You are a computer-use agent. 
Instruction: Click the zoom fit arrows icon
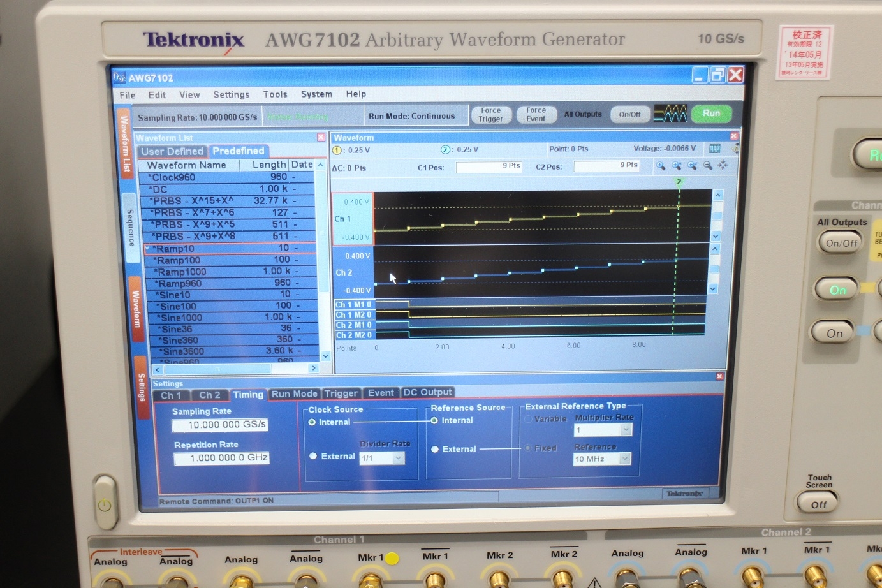click(723, 165)
